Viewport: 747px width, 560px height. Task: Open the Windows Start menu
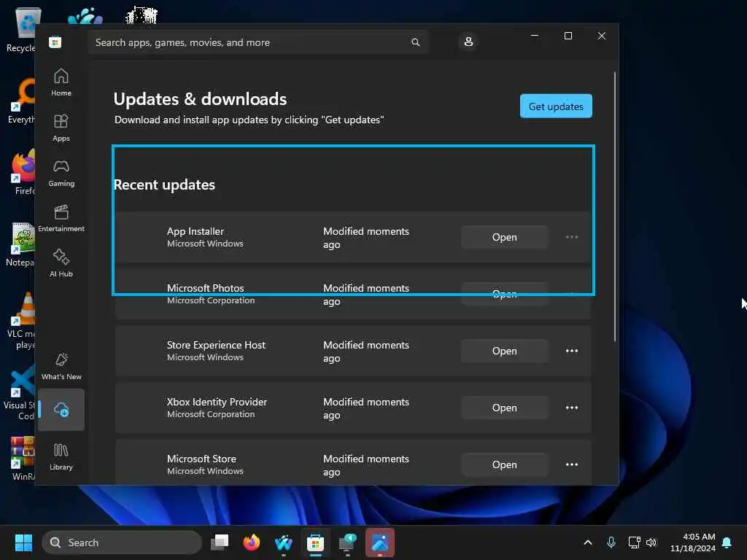(x=23, y=542)
